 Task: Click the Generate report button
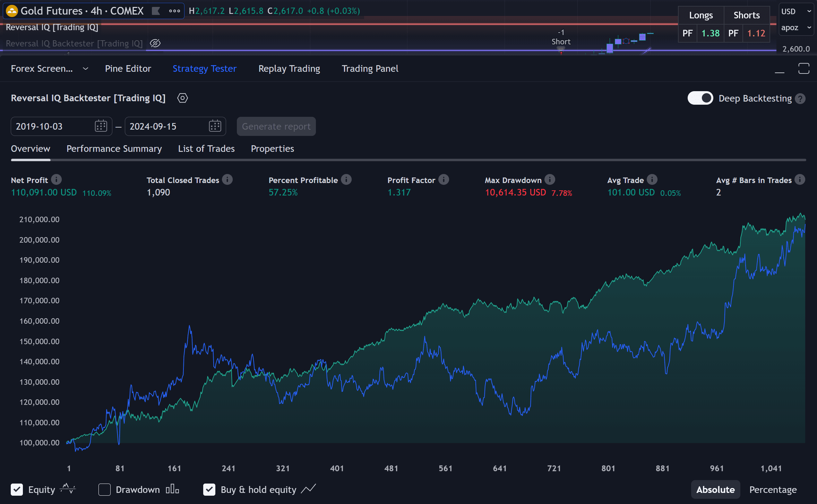pos(276,126)
